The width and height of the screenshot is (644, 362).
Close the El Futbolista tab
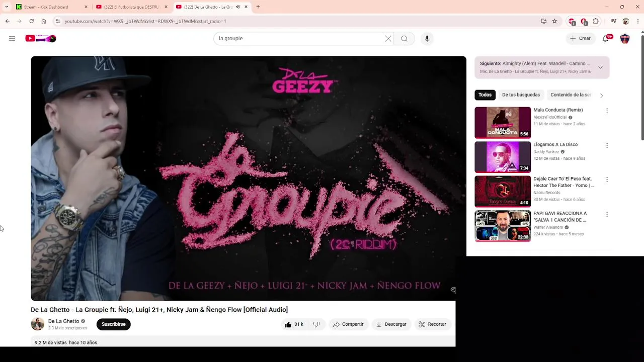click(x=166, y=7)
